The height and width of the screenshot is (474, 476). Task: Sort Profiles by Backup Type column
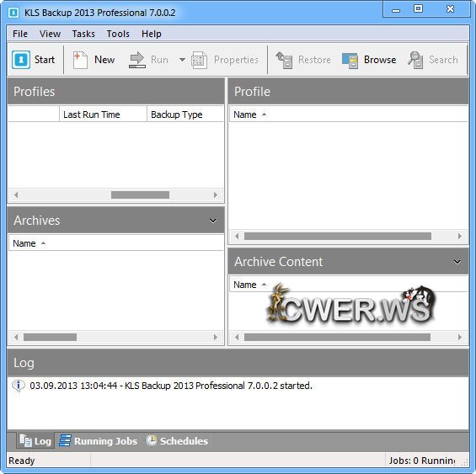(185, 115)
